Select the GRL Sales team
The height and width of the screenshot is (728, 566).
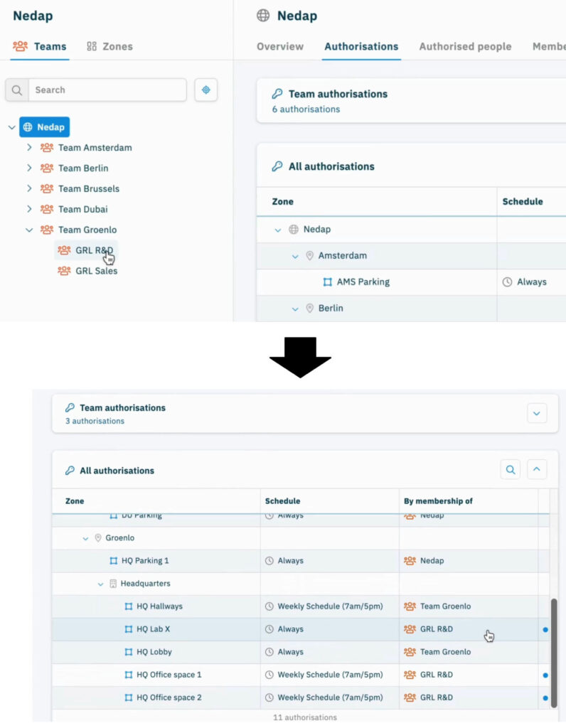pyautogui.click(x=87, y=271)
